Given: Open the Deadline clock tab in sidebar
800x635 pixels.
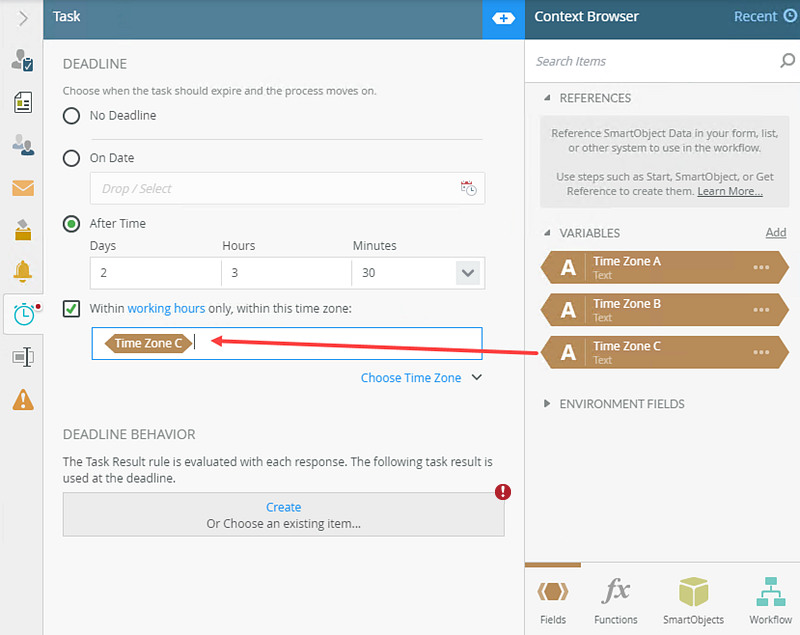Looking at the screenshot, I should point(23,314).
